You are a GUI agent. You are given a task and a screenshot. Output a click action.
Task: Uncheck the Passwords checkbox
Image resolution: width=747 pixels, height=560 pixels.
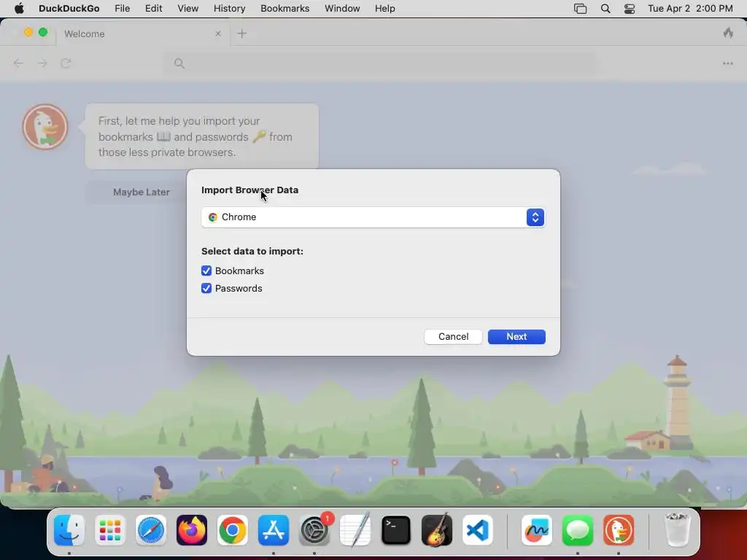coord(206,289)
